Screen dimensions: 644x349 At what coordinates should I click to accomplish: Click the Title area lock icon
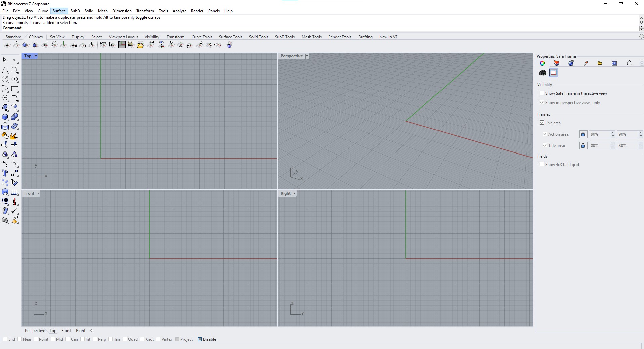[x=583, y=146]
